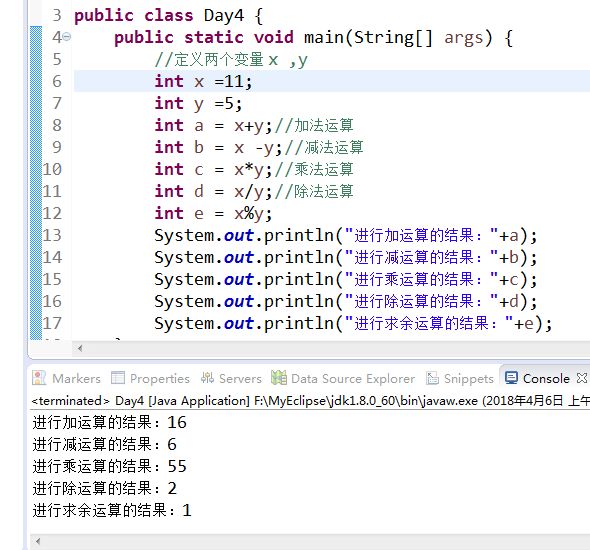Viewport: 590px width, 550px height.
Task: Open Data Source Explorer icon
Action: [278, 378]
